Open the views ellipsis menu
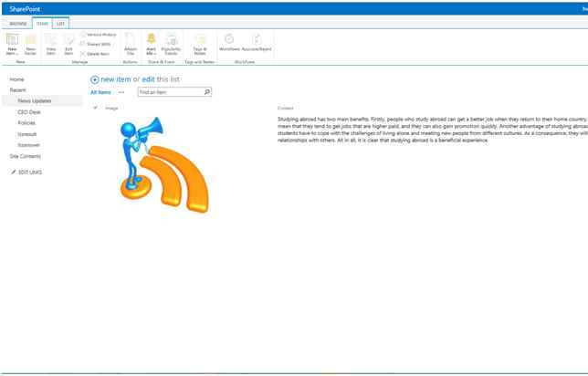Screen dimensions: 588x376 [x=121, y=92]
